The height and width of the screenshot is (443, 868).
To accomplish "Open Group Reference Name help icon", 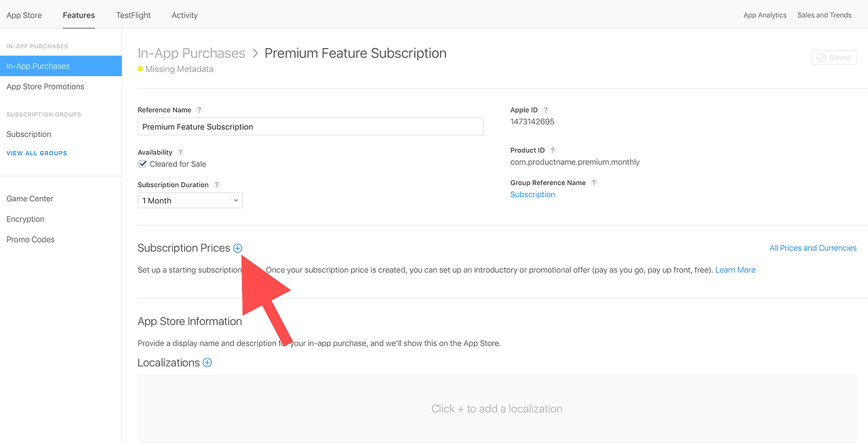I will click(x=594, y=183).
